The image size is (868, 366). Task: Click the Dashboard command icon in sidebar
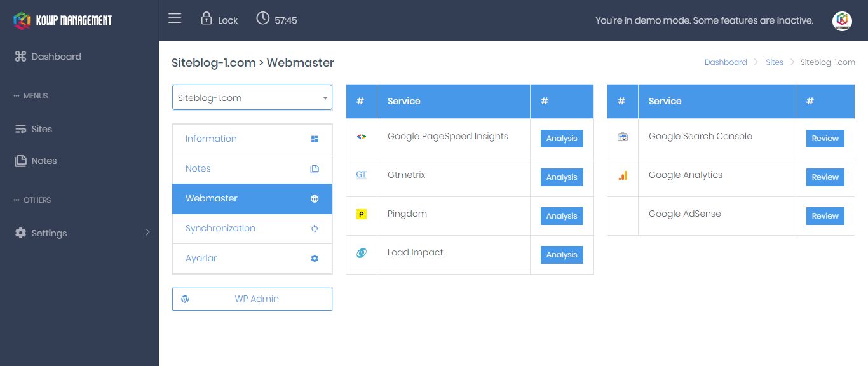click(20, 57)
